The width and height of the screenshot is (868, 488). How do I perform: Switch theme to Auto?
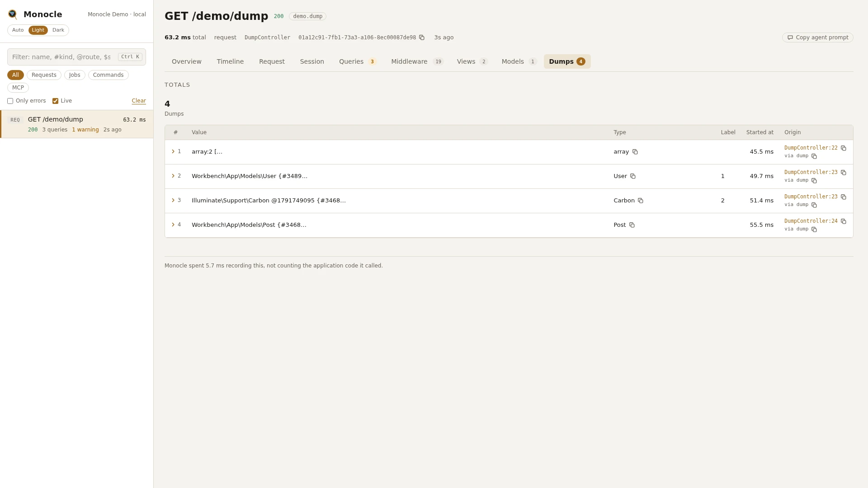pos(18,30)
